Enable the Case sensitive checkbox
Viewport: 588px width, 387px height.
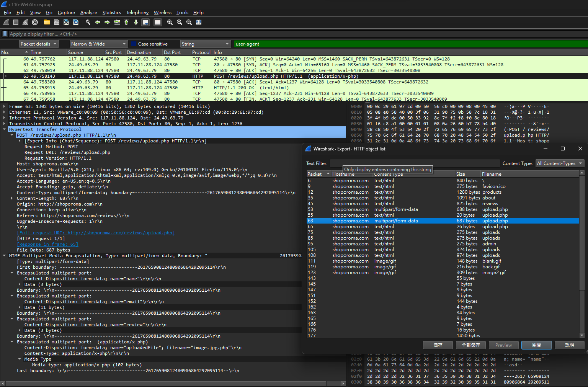click(134, 44)
